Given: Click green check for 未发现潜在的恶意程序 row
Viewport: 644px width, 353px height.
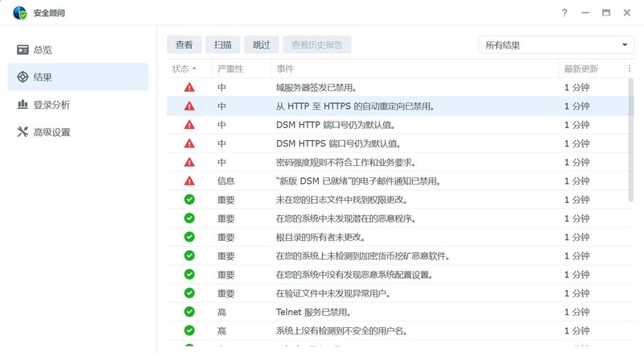Looking at the screenshot, I should click(189, 218).
